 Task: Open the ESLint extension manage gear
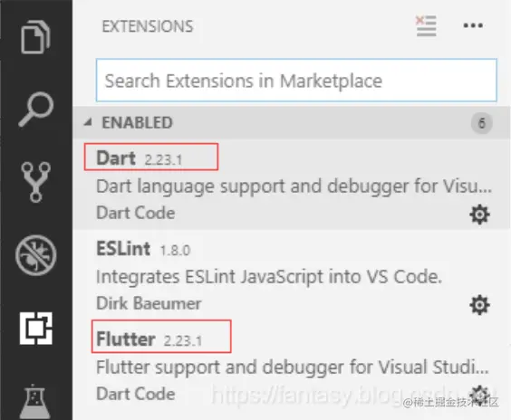click(x=479, y=305)
